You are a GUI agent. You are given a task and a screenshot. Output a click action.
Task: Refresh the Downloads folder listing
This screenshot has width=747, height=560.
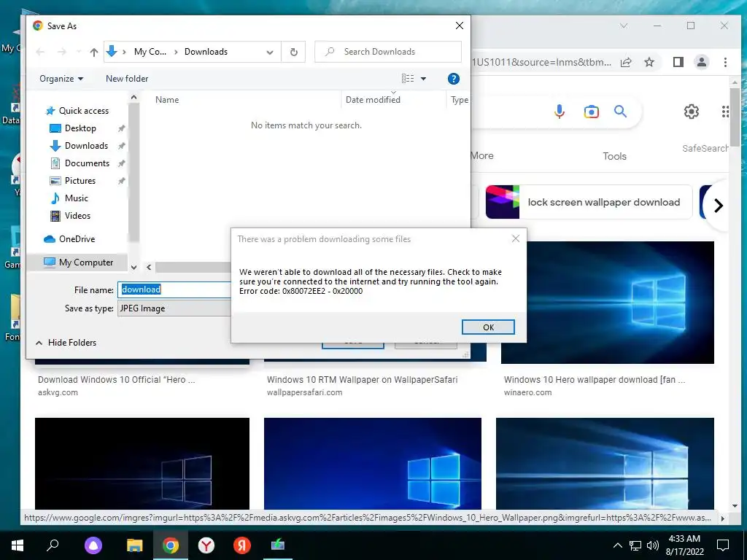click(294, 52)
